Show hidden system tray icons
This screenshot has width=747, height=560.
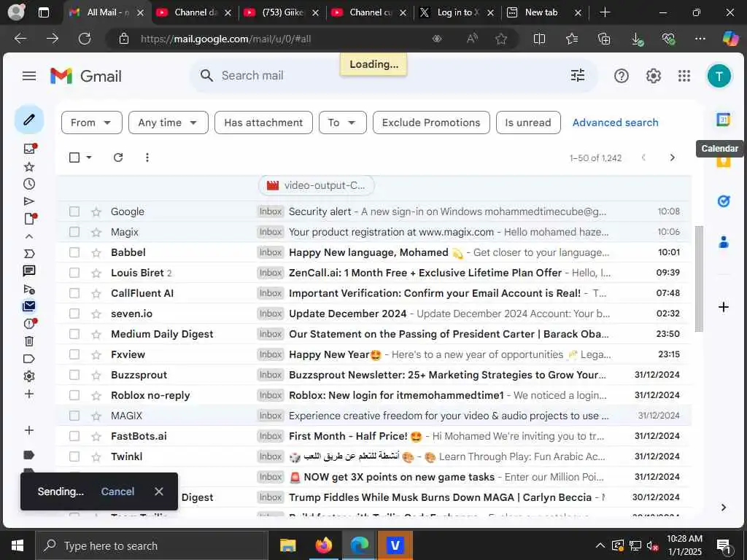tap(600, 545)
